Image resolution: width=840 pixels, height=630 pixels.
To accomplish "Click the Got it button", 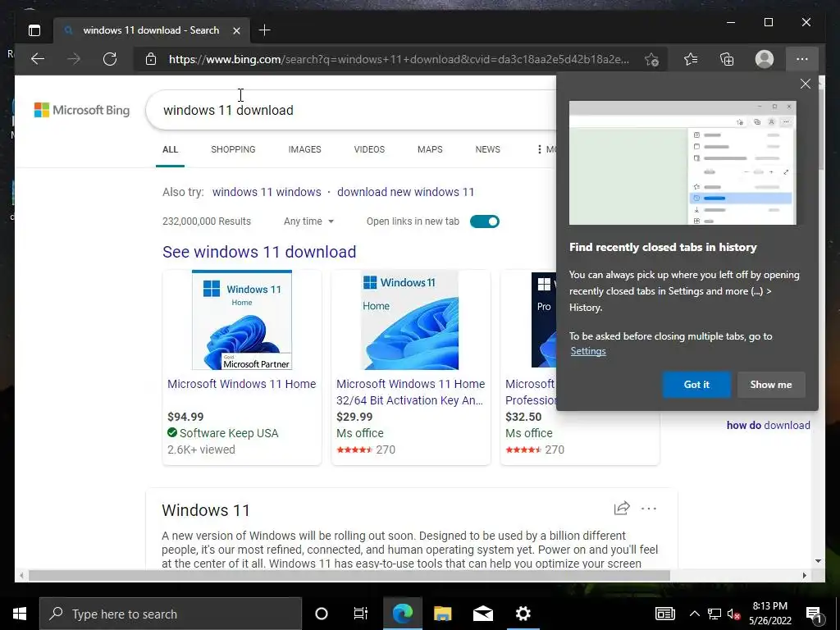I will pyautogui.click(x=696, y=385).
